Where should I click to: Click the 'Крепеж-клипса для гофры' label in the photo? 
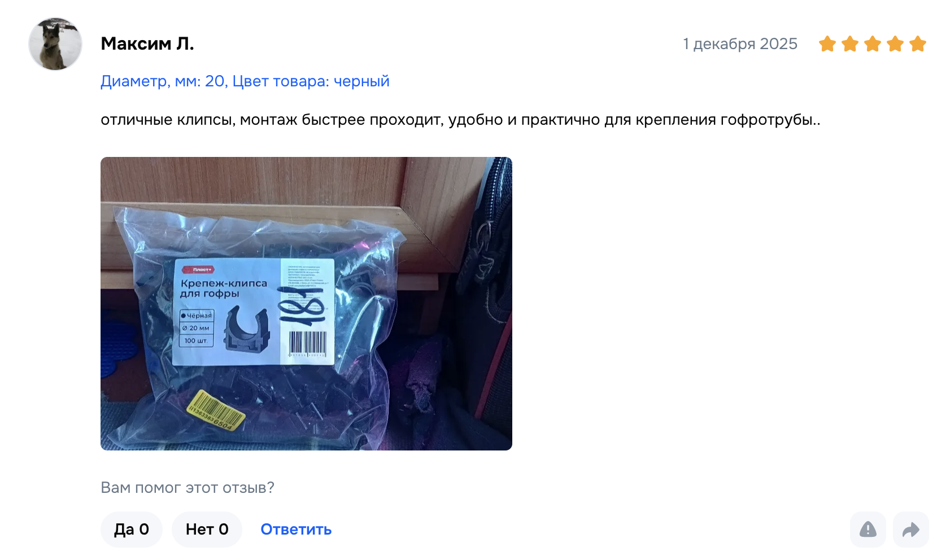click(224, 288)
